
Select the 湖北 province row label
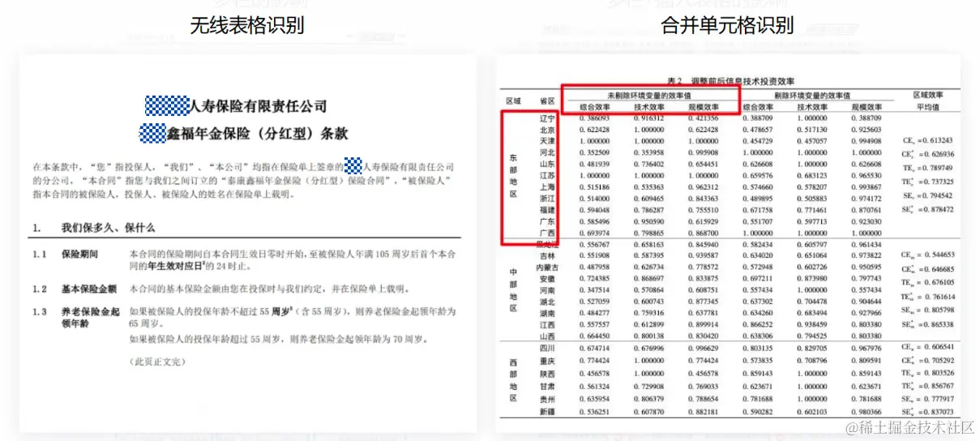547,302
